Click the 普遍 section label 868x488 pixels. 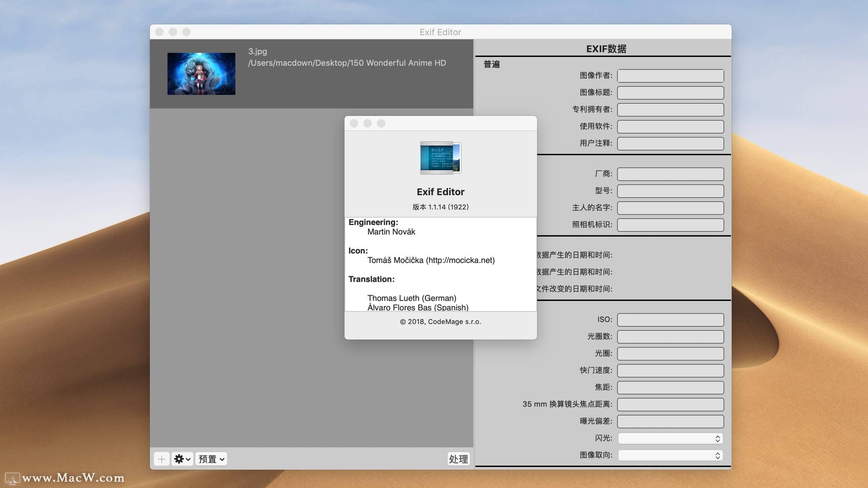492,64
